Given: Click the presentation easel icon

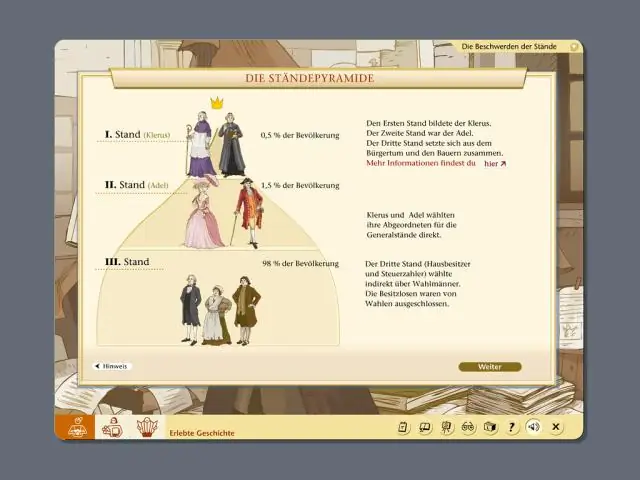Looking at the screenshot, I should coord(446,427).
